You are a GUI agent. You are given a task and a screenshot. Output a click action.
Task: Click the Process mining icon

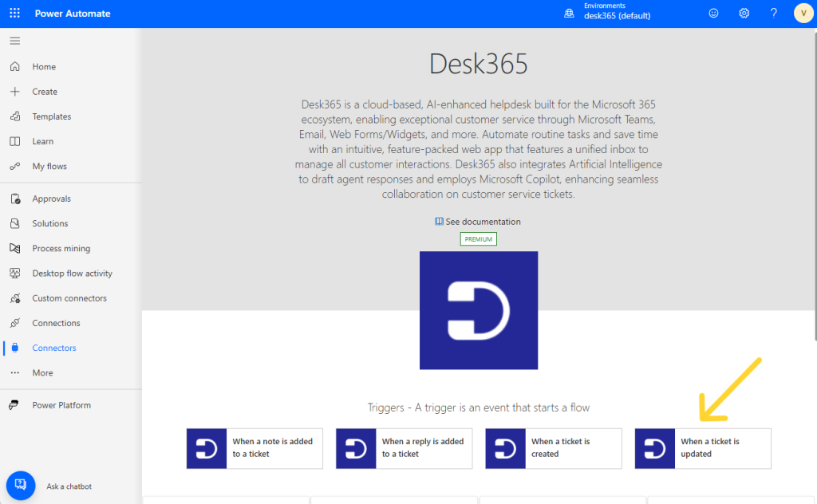[x=14, y=248]
